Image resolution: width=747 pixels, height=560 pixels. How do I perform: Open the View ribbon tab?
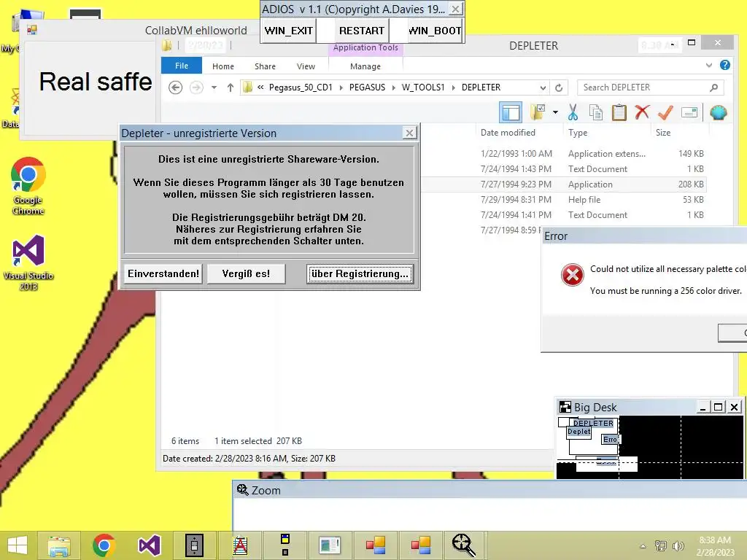click(x=306, y=66)
